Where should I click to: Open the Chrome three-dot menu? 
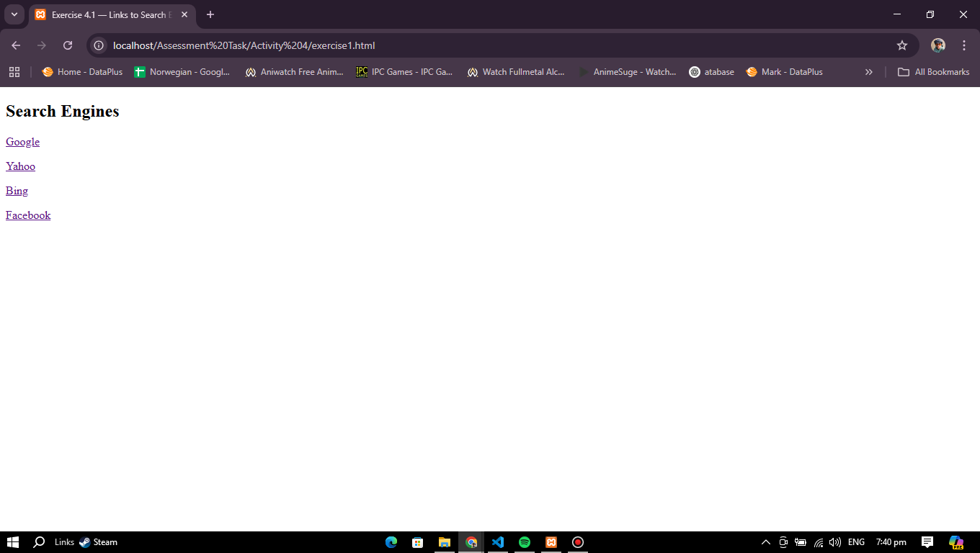(963, 45)
